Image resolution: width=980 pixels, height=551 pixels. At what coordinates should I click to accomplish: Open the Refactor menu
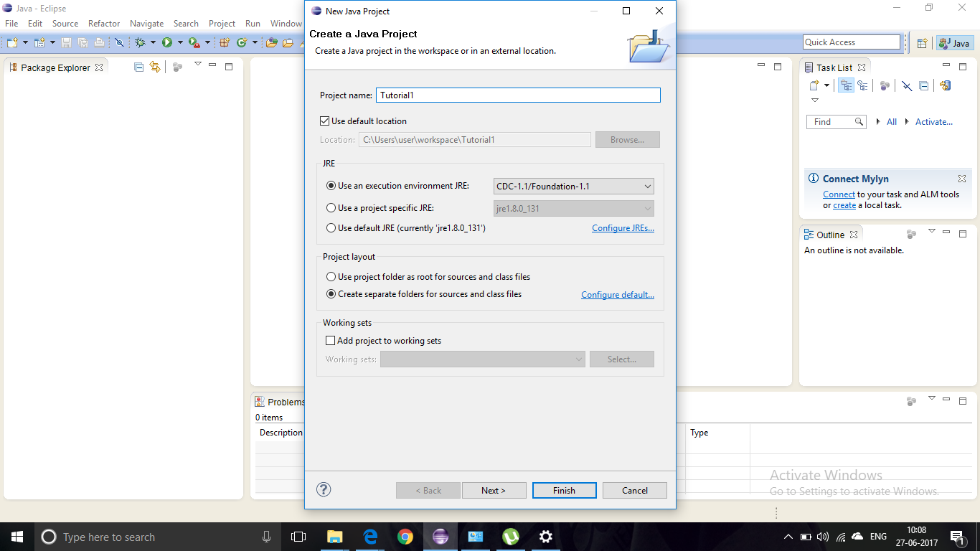[104, 24]
